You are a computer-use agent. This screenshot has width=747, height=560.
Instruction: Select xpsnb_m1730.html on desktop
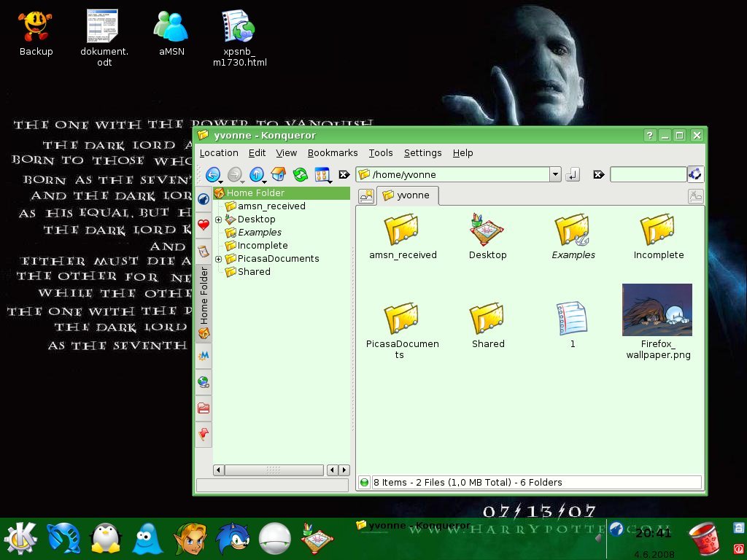pyautogui.click(x=239, y=38)
